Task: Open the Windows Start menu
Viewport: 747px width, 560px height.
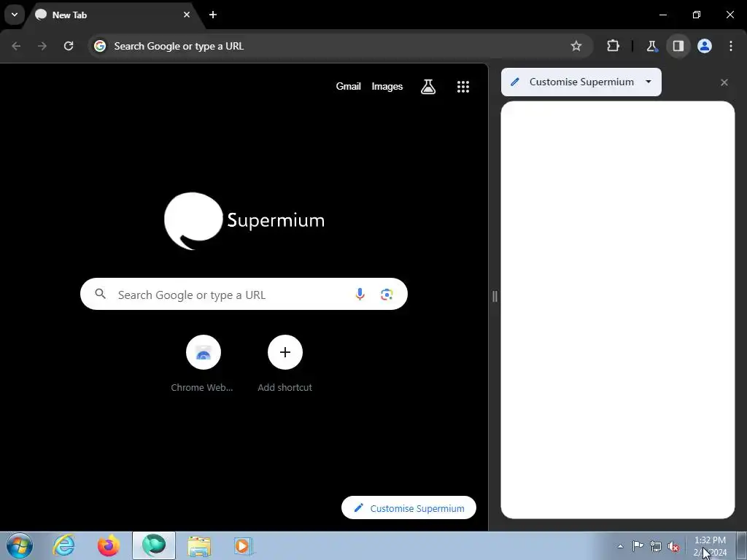Action: (20, 545)
